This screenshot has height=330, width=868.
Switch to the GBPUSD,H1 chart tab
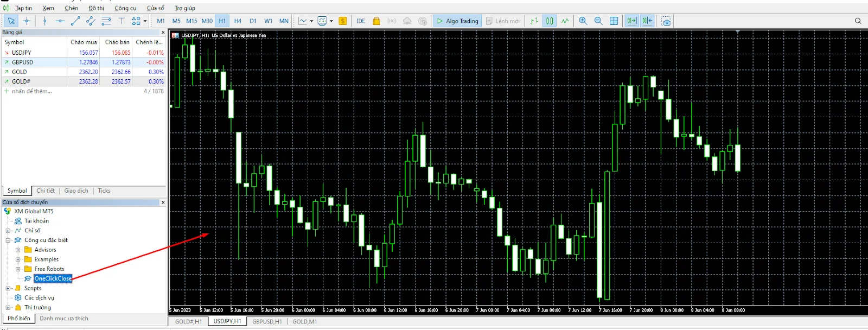[267, 321]
